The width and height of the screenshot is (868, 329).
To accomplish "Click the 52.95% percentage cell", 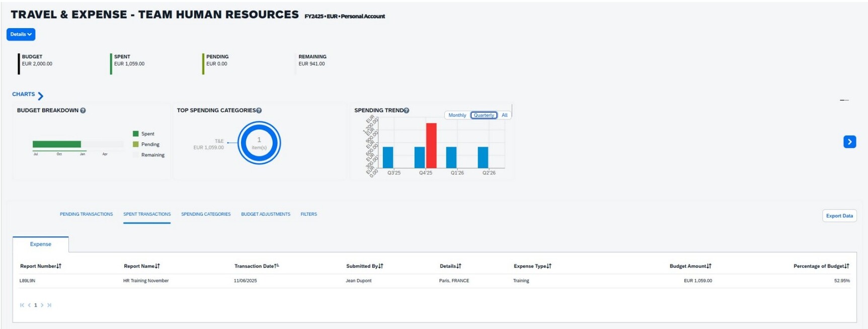I will tap(842, 281).
